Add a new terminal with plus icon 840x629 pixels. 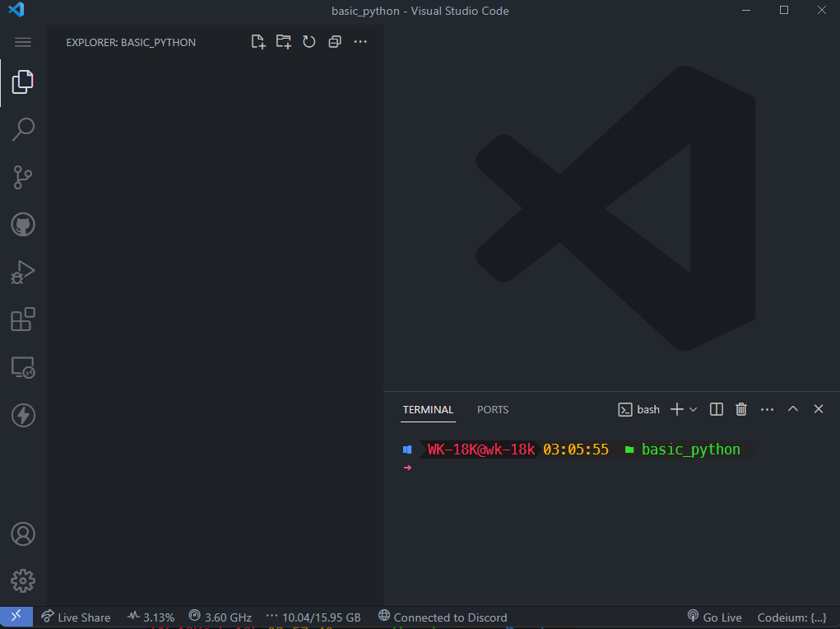(676, 410)
